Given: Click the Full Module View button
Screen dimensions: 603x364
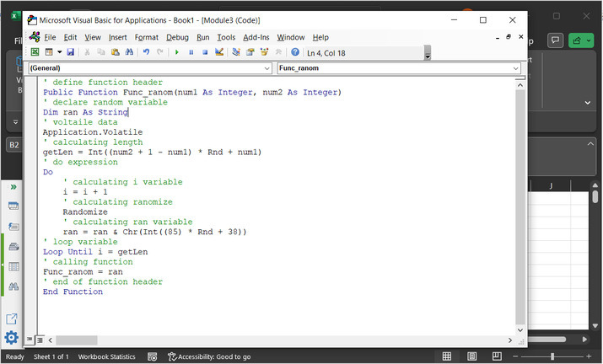Looking at the screenshot, I should point(40,340).
